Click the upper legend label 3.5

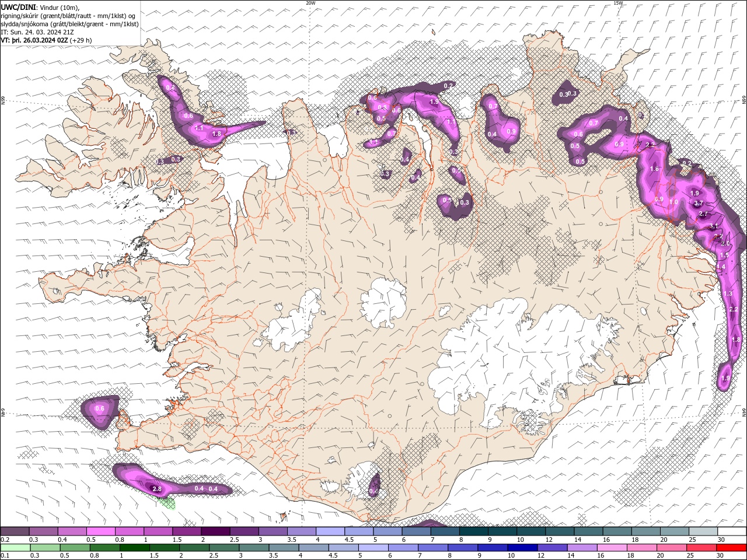(292, 540)
